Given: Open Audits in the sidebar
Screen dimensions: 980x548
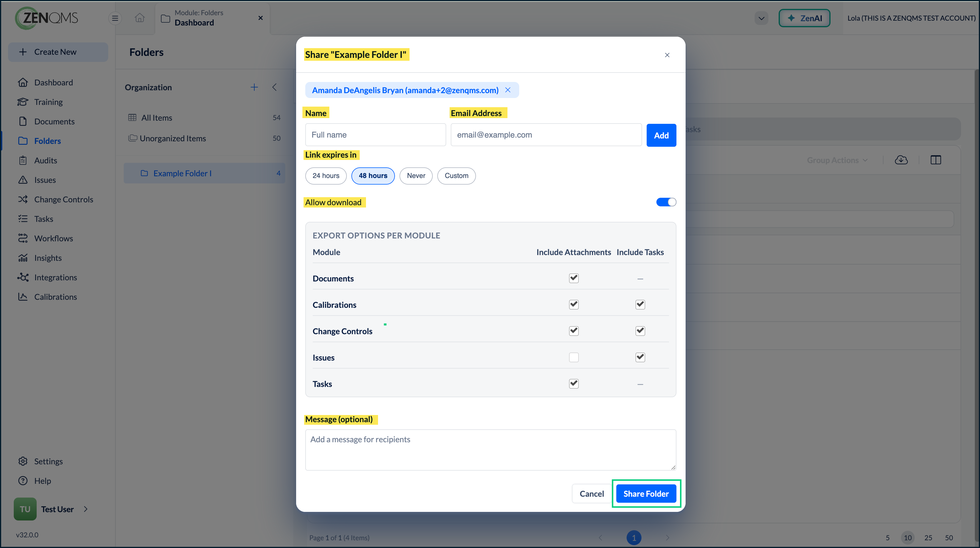Looking at the screenshot, I should pos(46,160).
